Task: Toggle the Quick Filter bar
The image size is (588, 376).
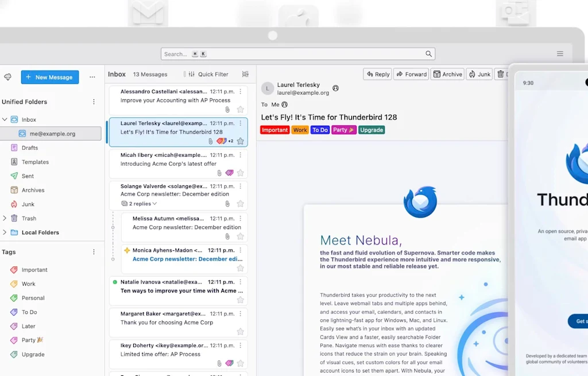Action: point(208,74)
